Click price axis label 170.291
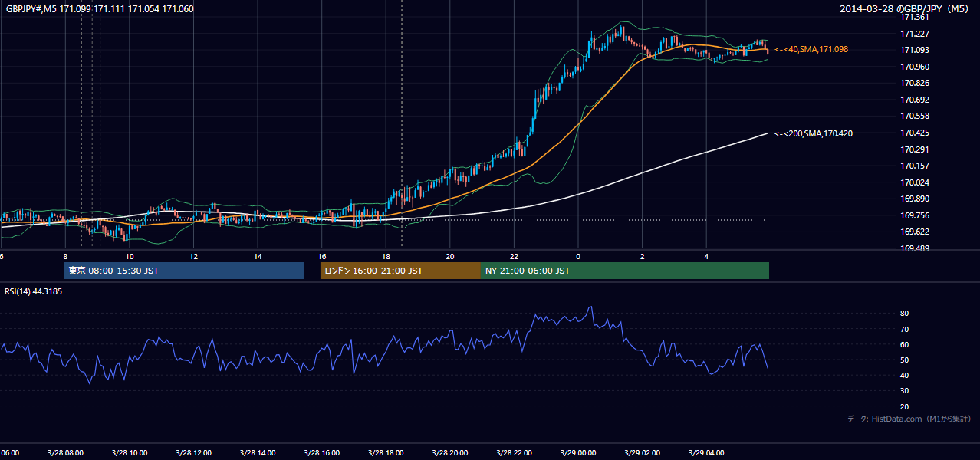Screen dimensions: 980x460 coord(915,149)
